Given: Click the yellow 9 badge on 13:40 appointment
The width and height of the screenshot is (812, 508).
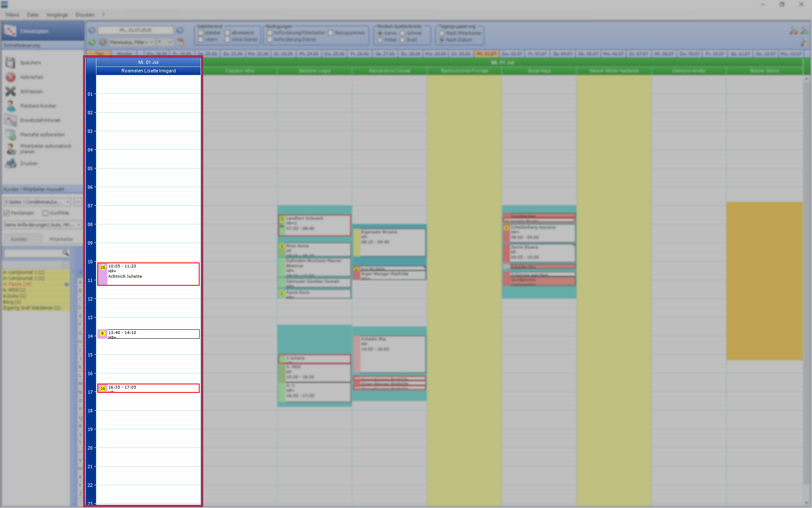Looking at the screenshot, I should coord(102,334).
